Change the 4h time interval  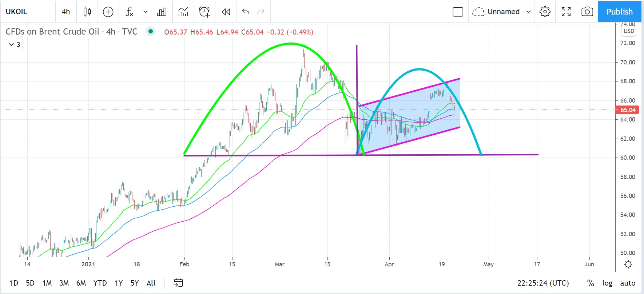[x=66, y=12]
